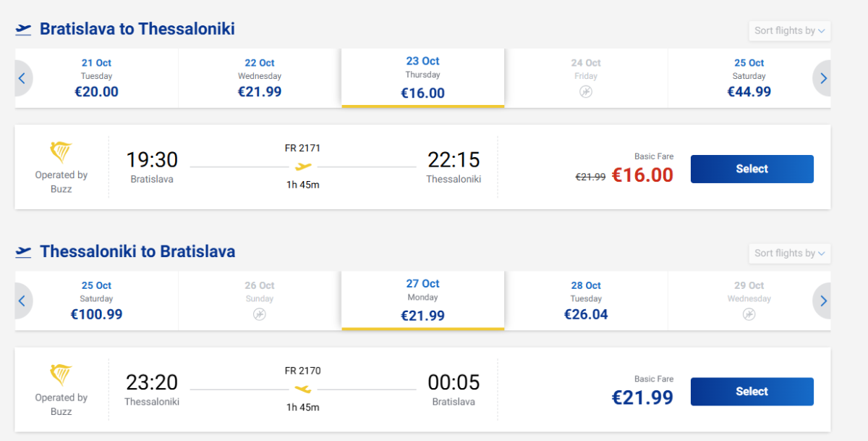Open the return Sort flights by dropdown
The height and width of the screenshot is (441, 868).
pos(789,253)
